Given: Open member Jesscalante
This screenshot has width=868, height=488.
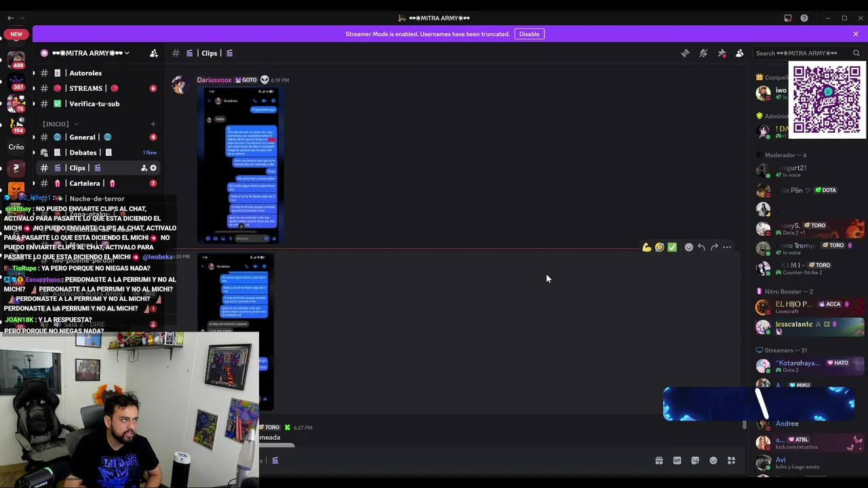Looking at the screenshot, I should pos(810,327).
